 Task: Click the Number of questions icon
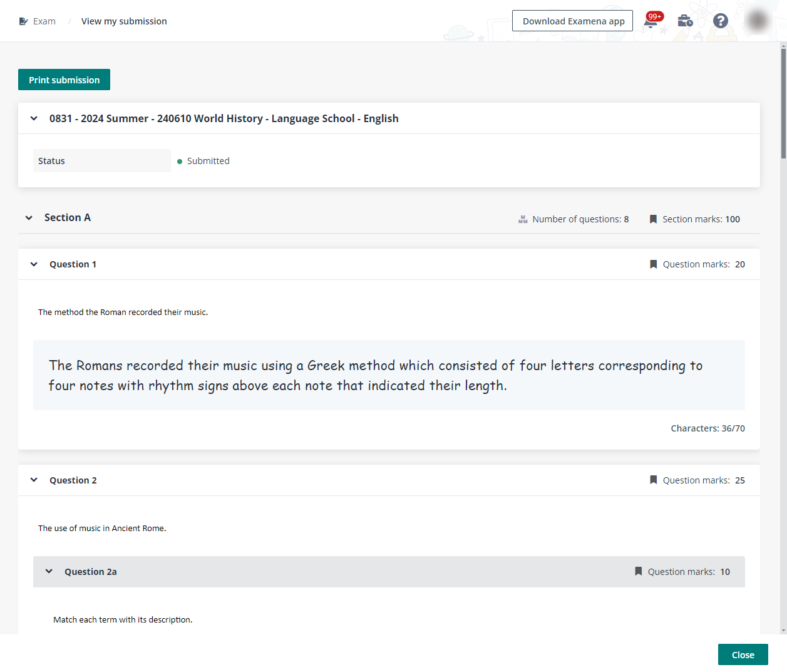(523, 219)
